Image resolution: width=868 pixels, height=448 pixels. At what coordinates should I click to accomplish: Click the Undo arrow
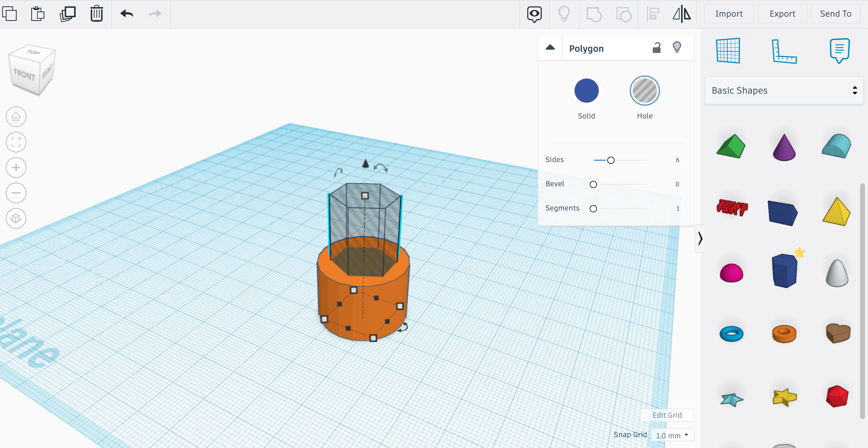click(x=127, y=14)
